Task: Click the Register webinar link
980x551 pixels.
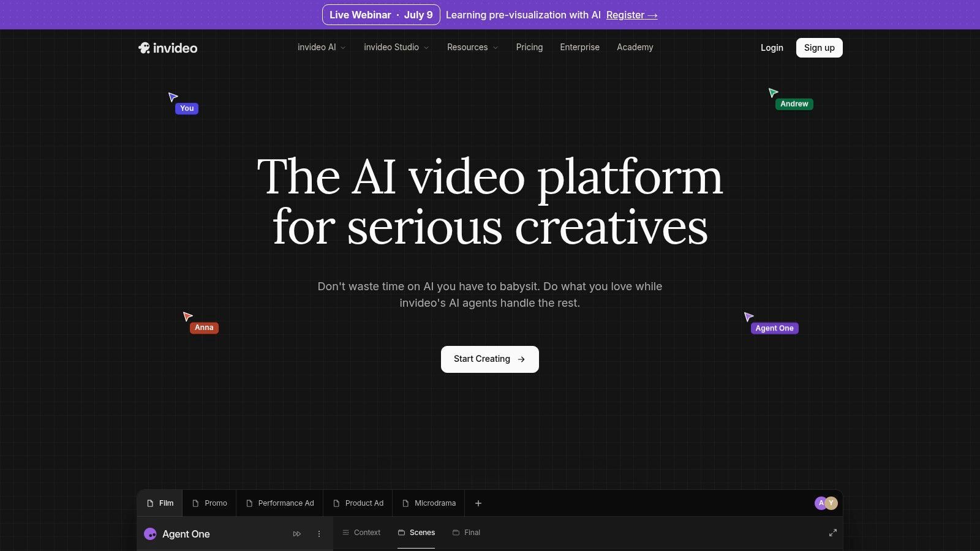Action: [631, 15]
